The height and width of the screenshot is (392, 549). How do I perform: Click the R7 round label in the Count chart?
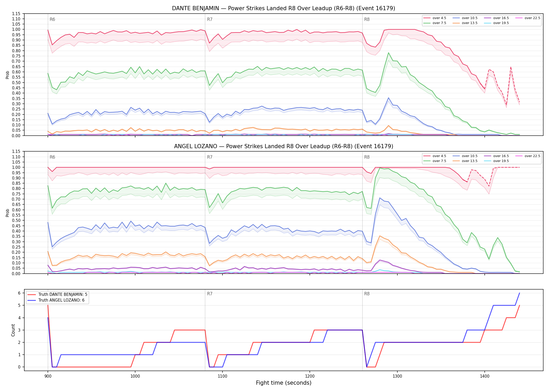pyautogui.click(x=210, y=294)
